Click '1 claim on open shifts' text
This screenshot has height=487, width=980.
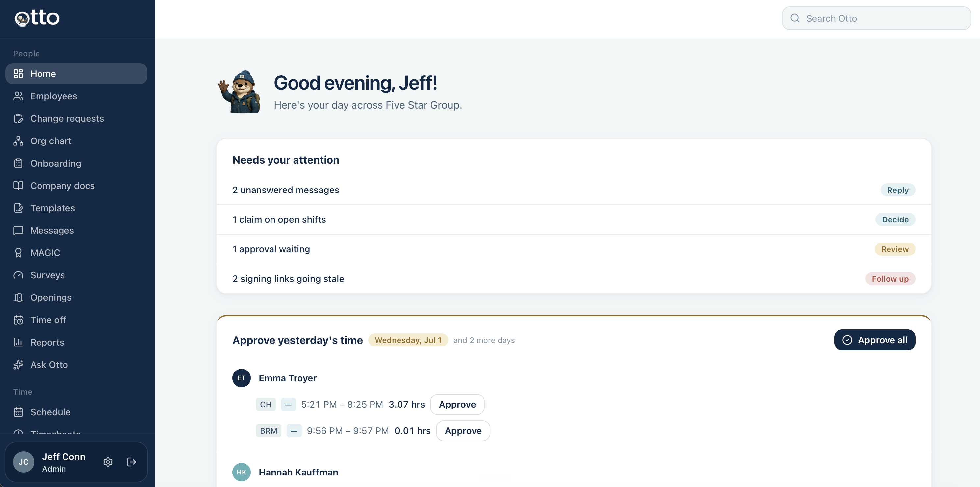coord(279,219)
